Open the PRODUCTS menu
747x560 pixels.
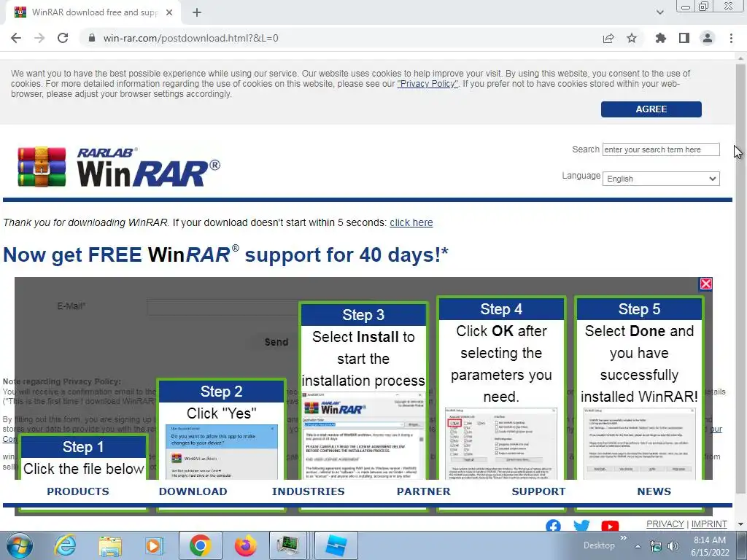pos(77,491)
